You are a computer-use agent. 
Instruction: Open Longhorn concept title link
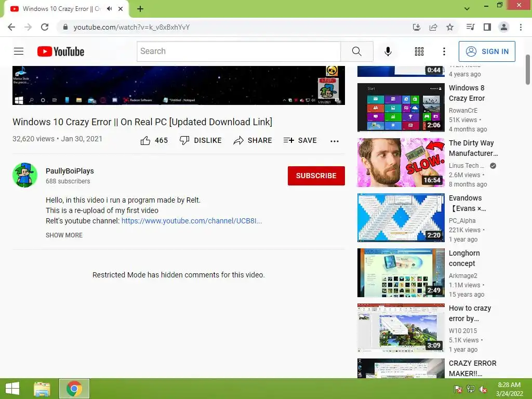[464, 258]
